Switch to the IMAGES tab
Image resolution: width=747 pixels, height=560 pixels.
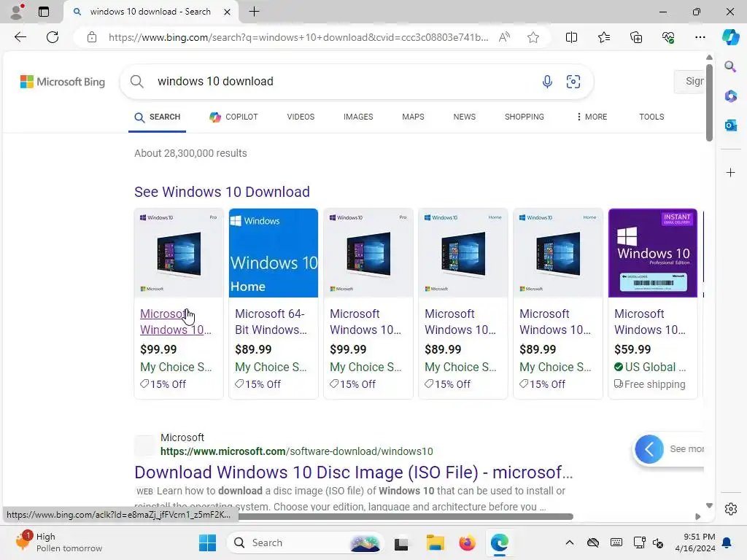click(358, 117)
